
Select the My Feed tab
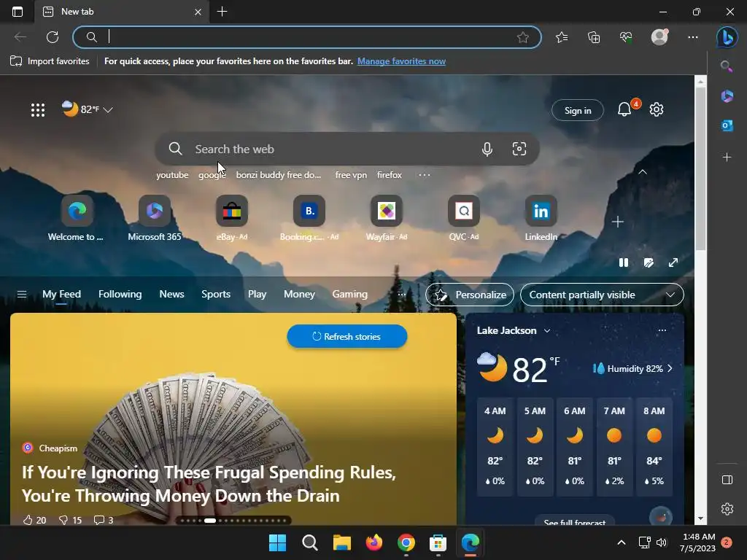coord(61,295)
